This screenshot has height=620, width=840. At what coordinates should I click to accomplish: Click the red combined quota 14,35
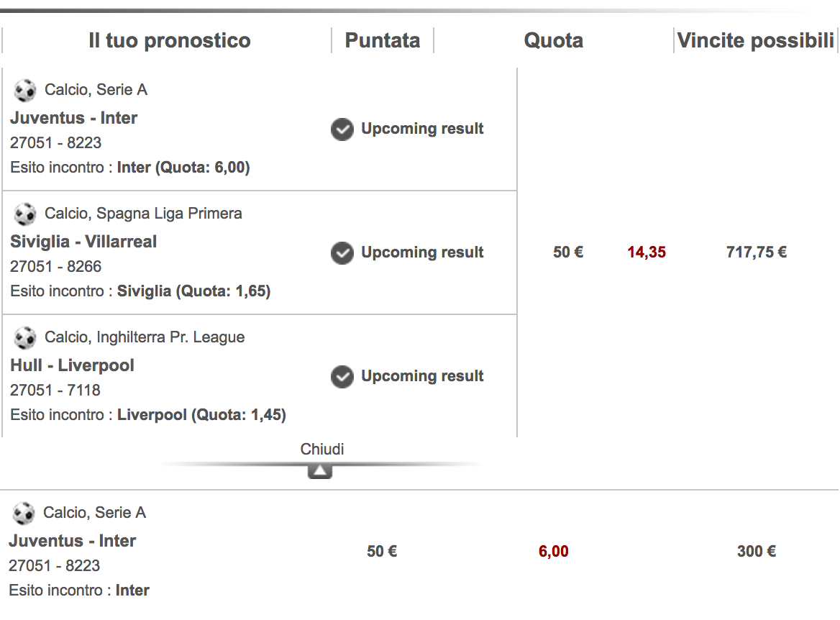point(647,252)
